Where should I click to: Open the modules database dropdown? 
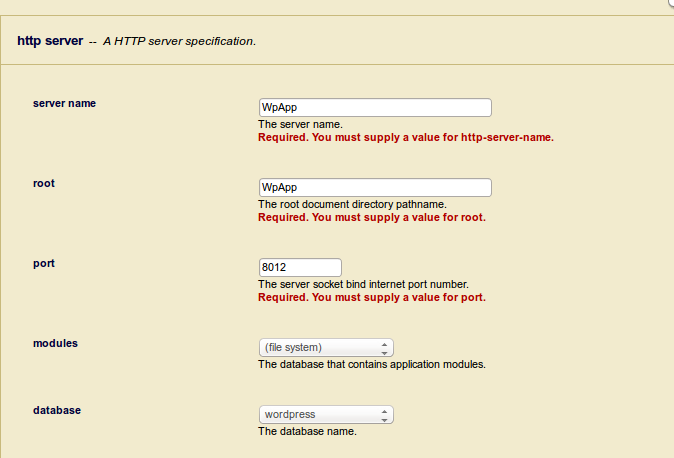[320, 347]
